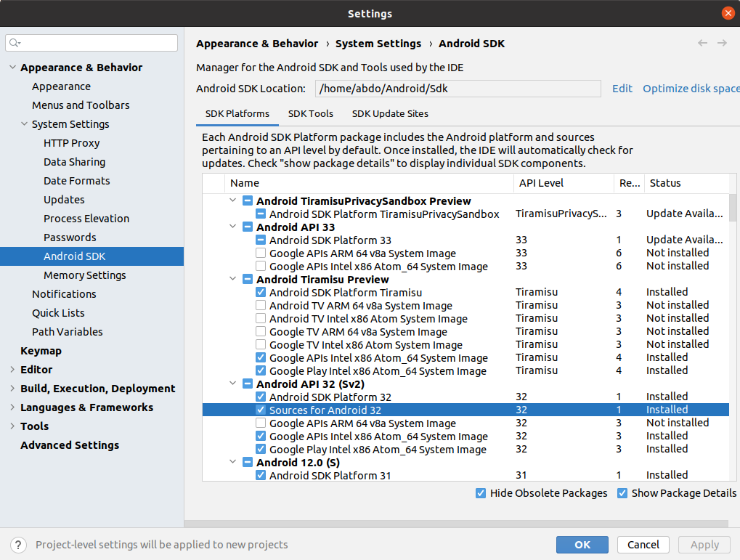
Task: Close the Settings dialog
Action: click(x=728, y=13)
